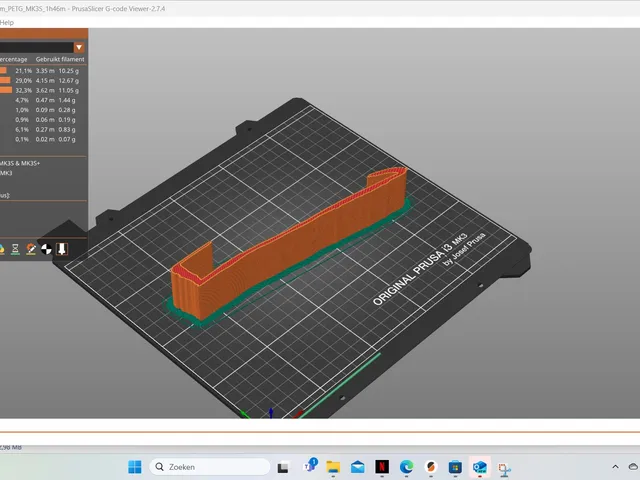Open Mail app from taskbar
The image size is (640, 480).
(x=358, y=467)
